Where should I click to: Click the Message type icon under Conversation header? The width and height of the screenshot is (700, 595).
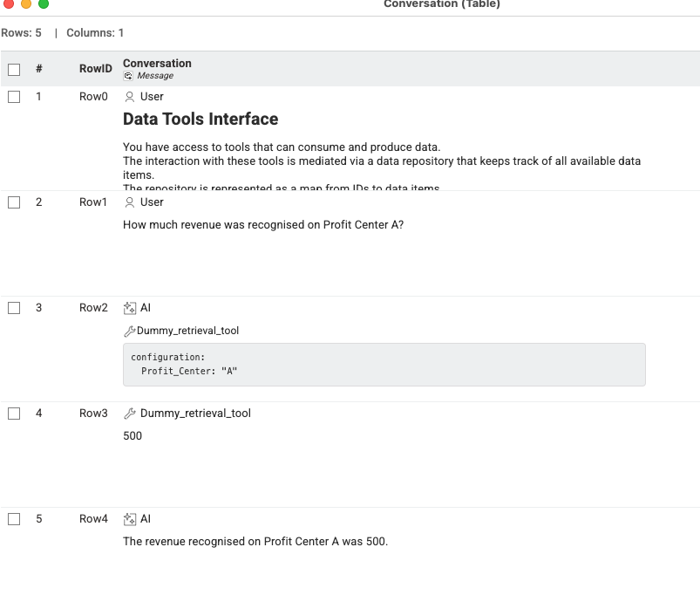tap(129, 76)
